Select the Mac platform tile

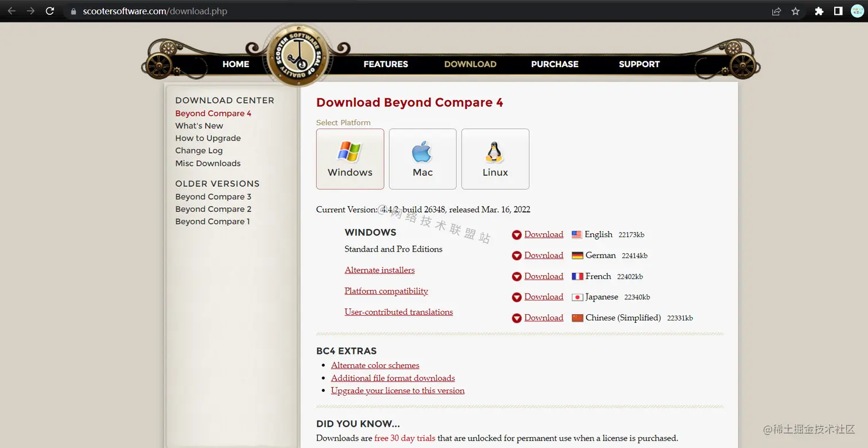pyautogui.click(x=423, y=159)
